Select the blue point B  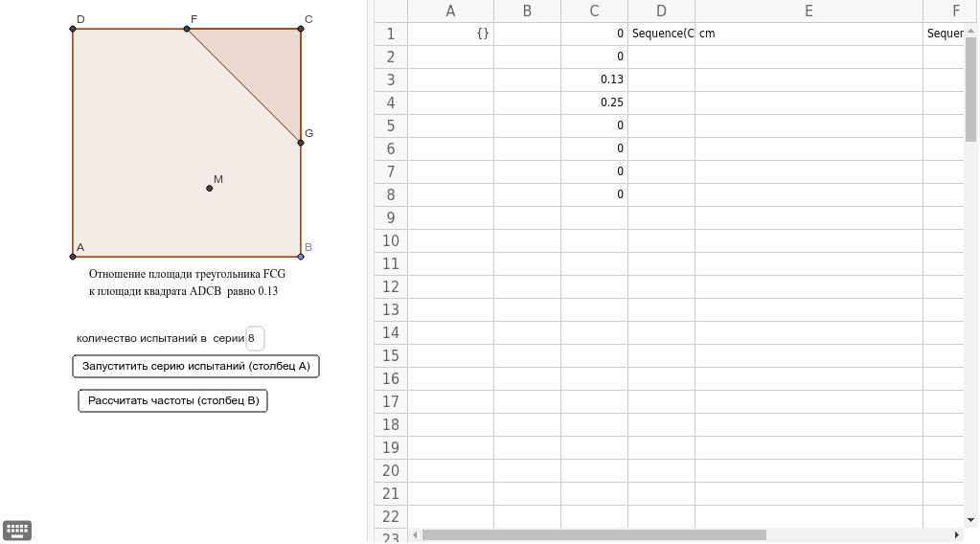click(x=301, y=257)
